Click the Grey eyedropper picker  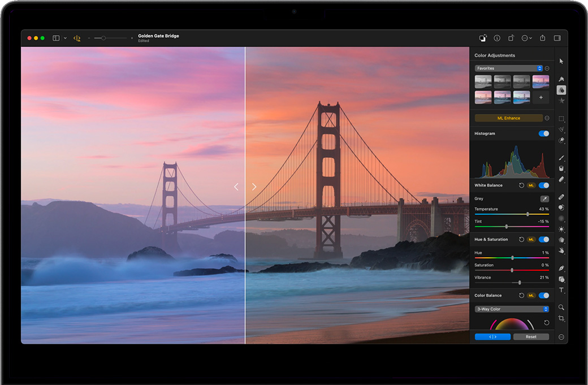[x=544, y=199]
